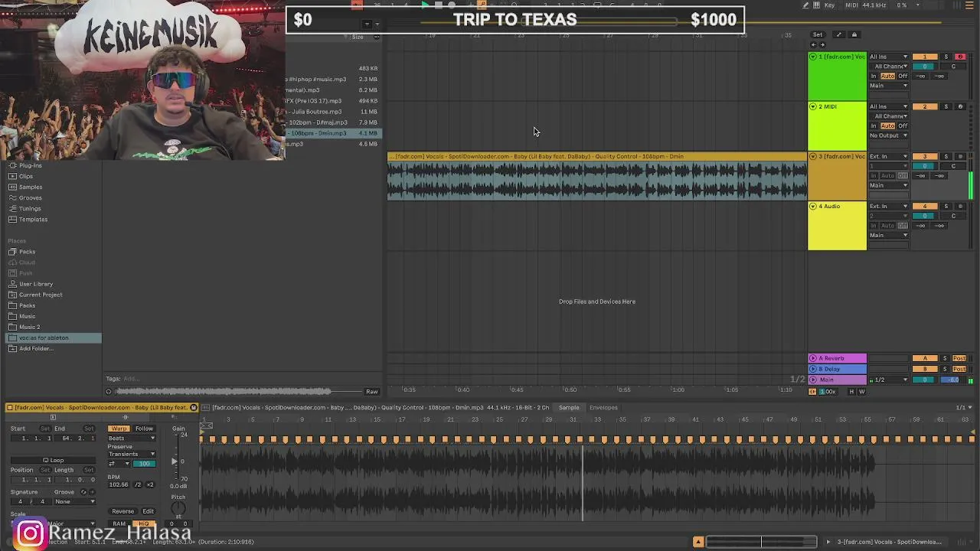Screen dimensions: 980x551
Task: Toggle Raw preview button in browser
Action: pyautogui.click(x=371, y=391)
